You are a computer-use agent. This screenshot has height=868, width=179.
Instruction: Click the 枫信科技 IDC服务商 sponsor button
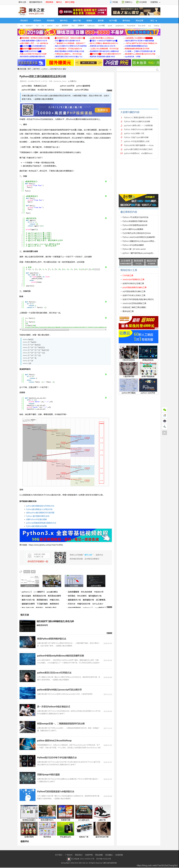151,262
